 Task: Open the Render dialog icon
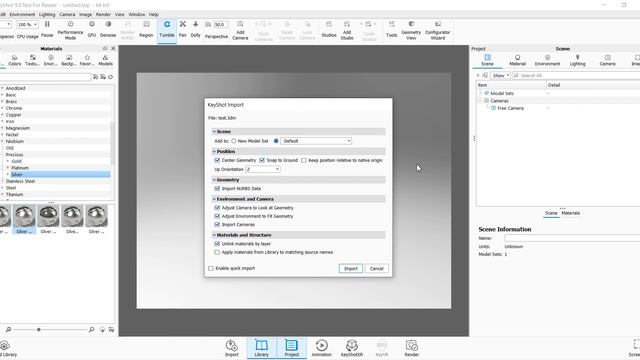click(x=411, y=348)
